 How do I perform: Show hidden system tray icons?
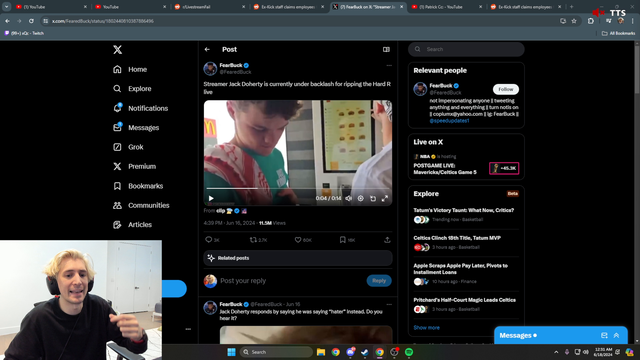tap(556, 352)
